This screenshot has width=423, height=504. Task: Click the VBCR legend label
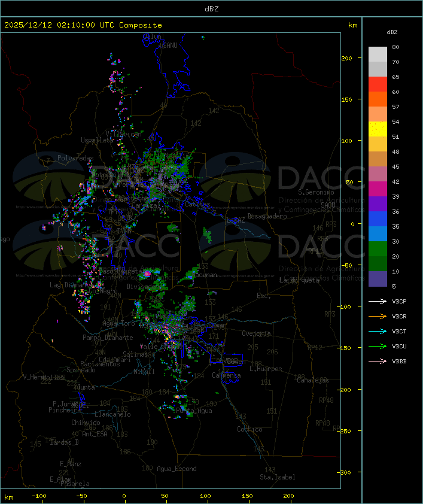click(399, 316)
